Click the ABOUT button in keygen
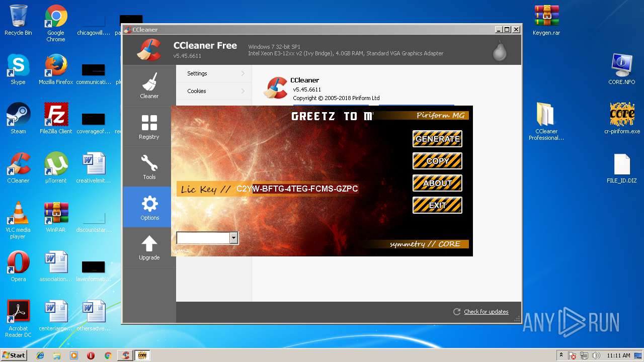The width and height of the screenshot is (644, 362). pos(437,183)
